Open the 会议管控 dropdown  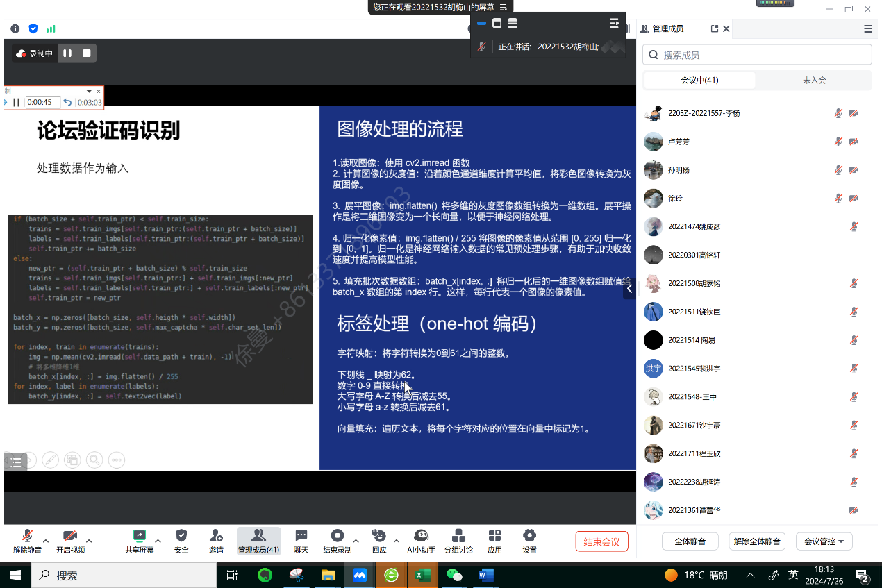[x=825, y=541]
